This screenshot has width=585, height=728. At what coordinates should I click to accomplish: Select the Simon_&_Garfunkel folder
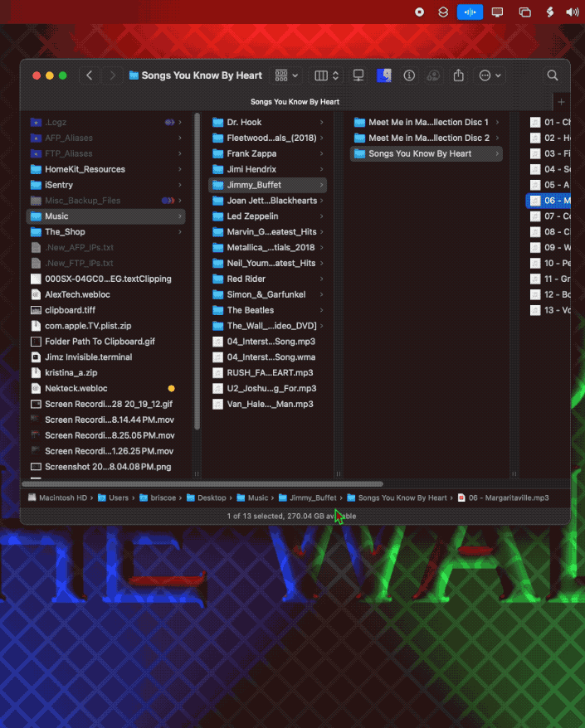pos(268,294)
